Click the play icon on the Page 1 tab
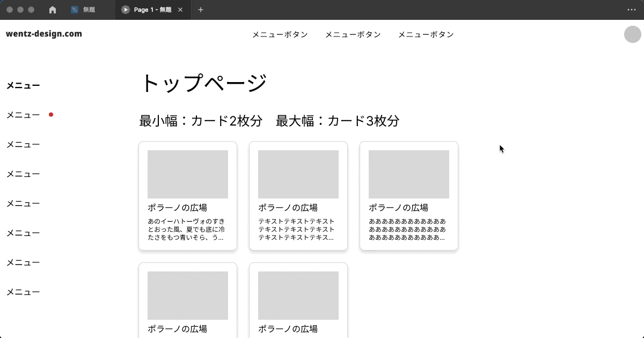Screen dimensions: 644x338 [x=125, y=9]
